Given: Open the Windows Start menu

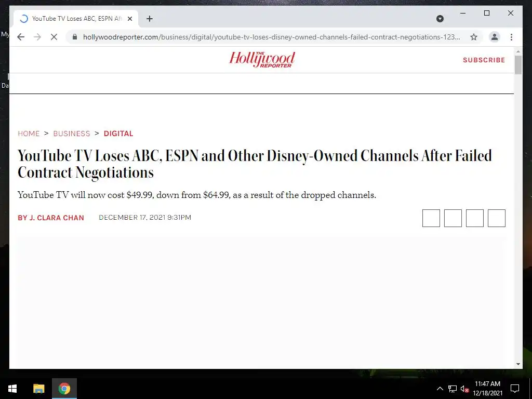Looking at the screenshot, I should click(12, 389).
